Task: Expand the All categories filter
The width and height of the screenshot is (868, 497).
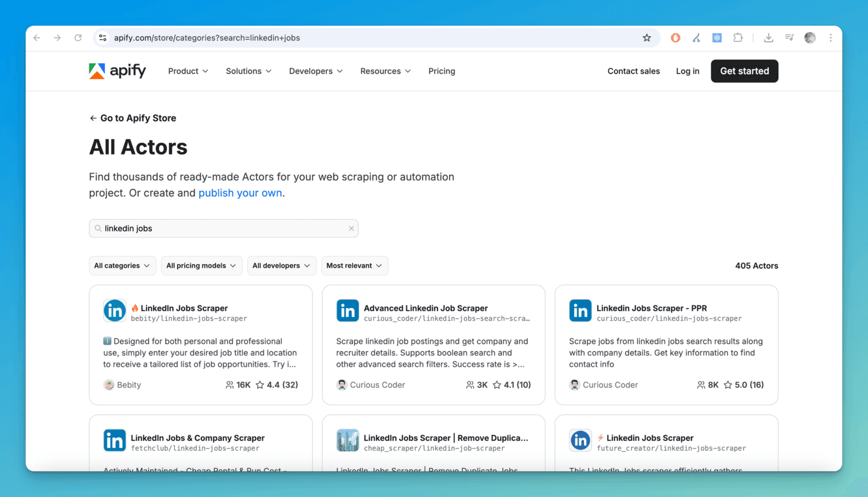Action: pyautogui.click(x=122, y=266)
